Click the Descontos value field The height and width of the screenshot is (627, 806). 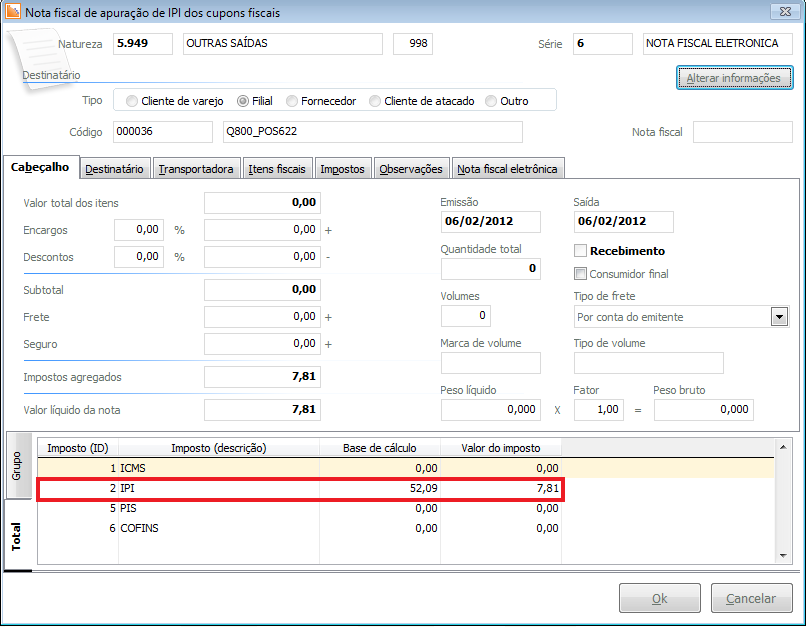pyautogui.click(x=262, y=257)
